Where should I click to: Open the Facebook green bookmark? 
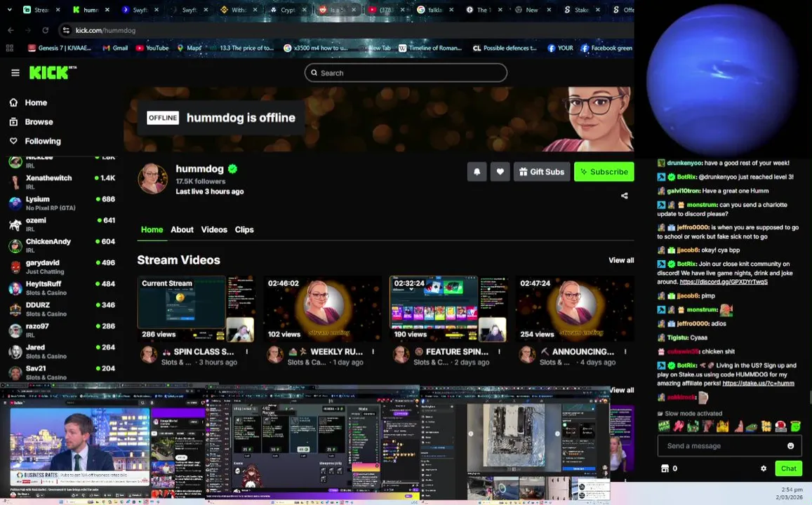point(606,48)
